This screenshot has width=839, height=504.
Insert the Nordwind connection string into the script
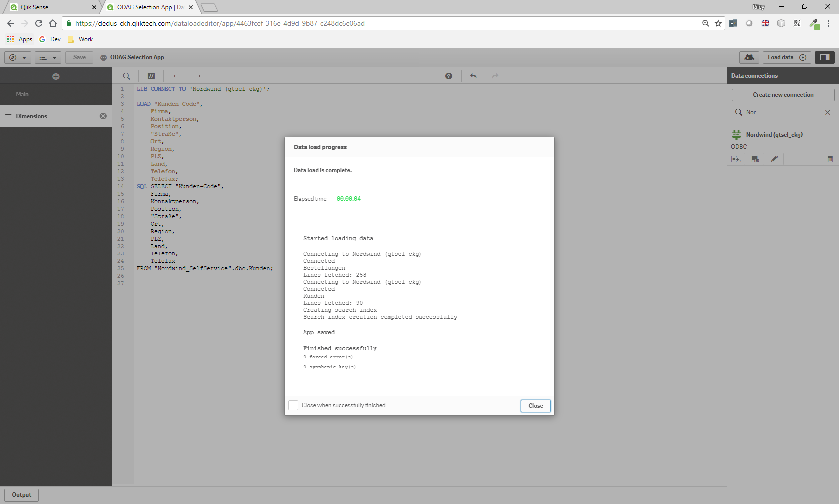coord(736,159)
